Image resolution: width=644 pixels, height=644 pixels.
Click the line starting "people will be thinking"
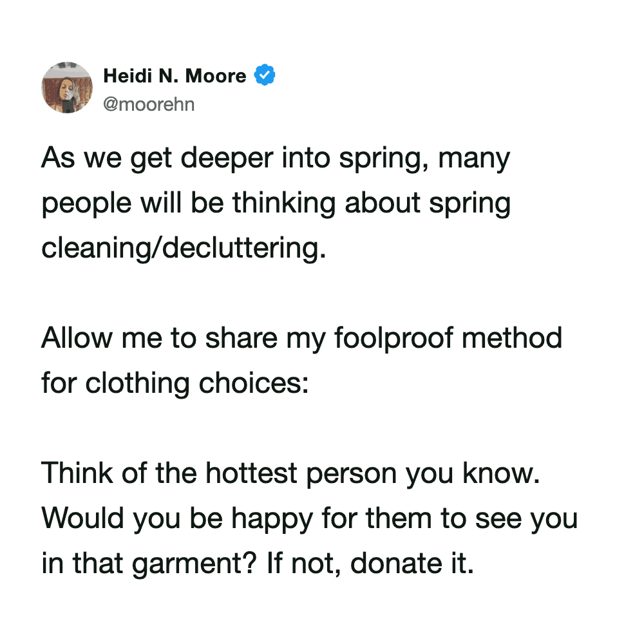pos(276,204)
